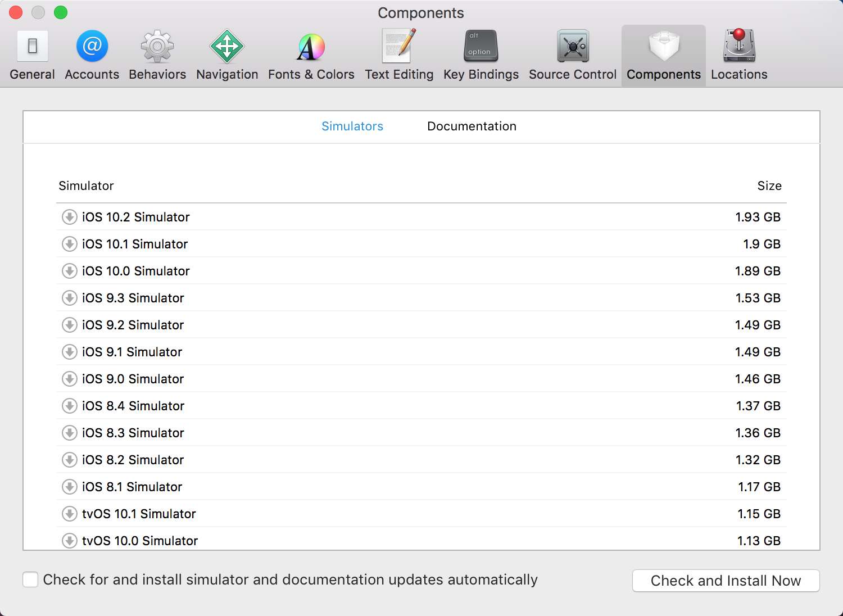Open the Accounts preferences pane
This screenshot has width=843, height=616.
click(x=92, y=55)
